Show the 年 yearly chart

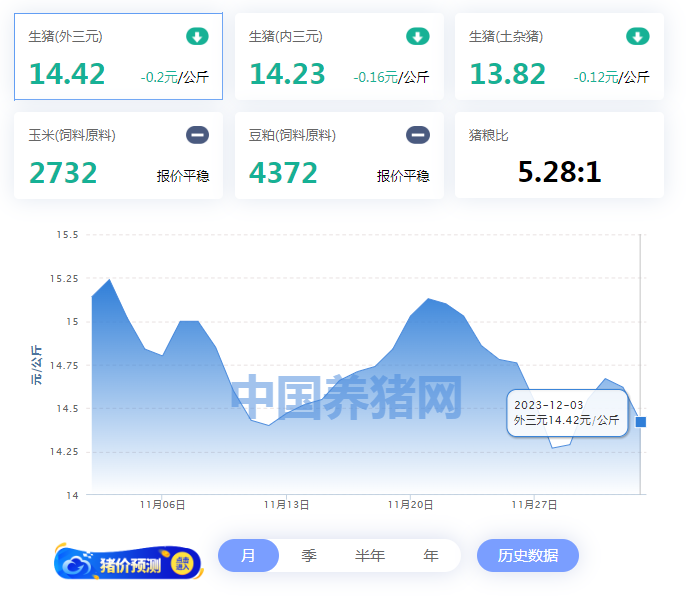pyautogui.click(x=430, y=556)
